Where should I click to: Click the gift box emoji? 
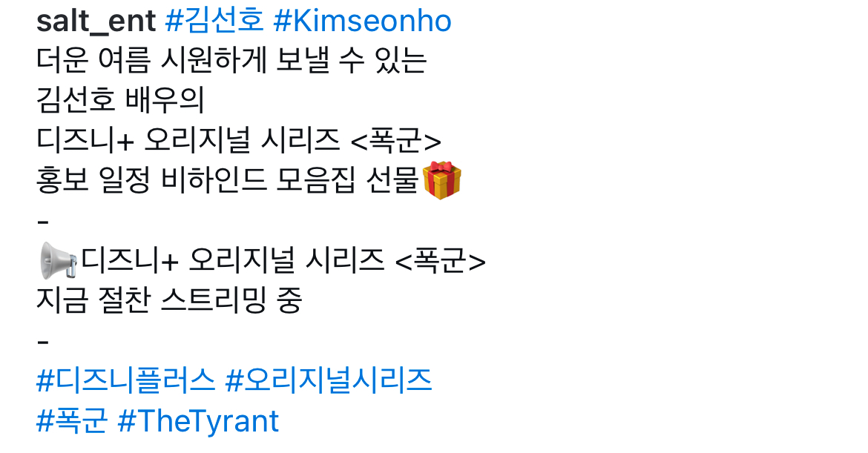[441, 180]
